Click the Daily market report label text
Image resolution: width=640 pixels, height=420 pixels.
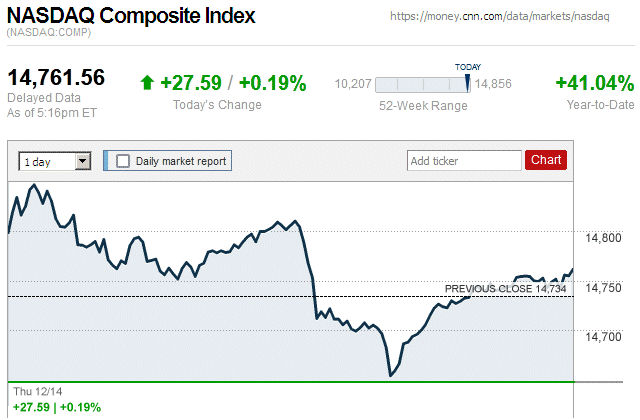(x=181, y=161)
